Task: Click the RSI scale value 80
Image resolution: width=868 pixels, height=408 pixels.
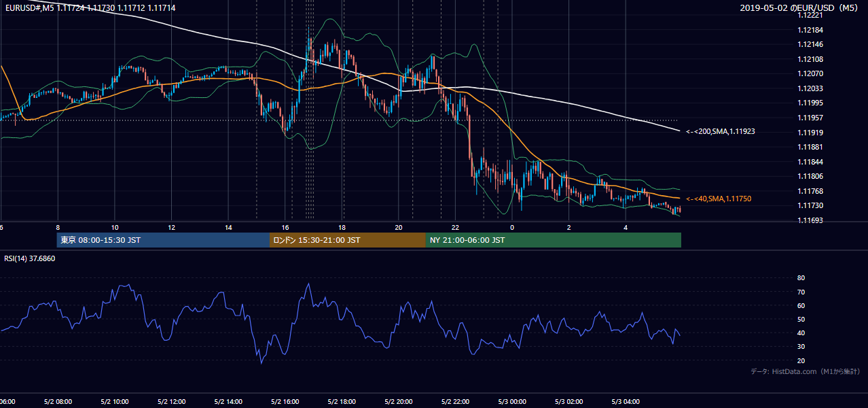Action: pyautogui.click(x=801, y=278)
